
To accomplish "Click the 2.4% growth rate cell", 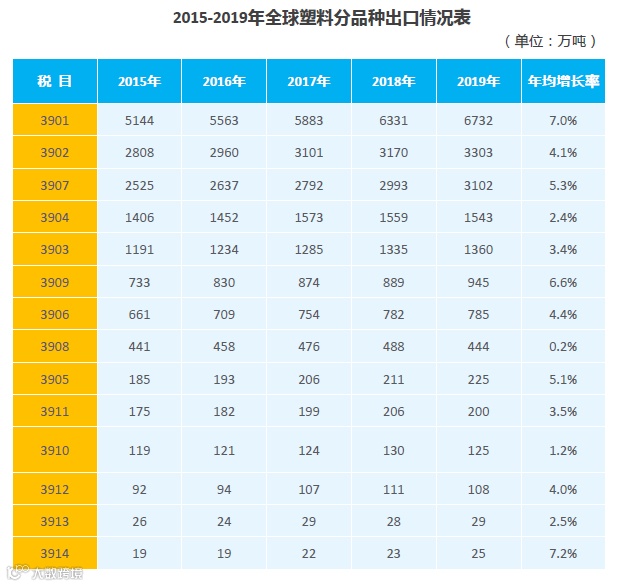I will [563, 217].
